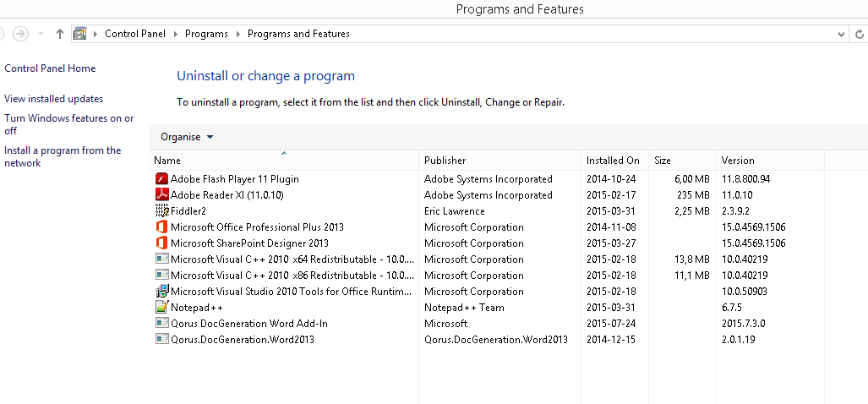Select Visual Studio 2010 Tools for Office Runtime
Image resolution: width=868 pixels, height=404 pixels.
292,291
